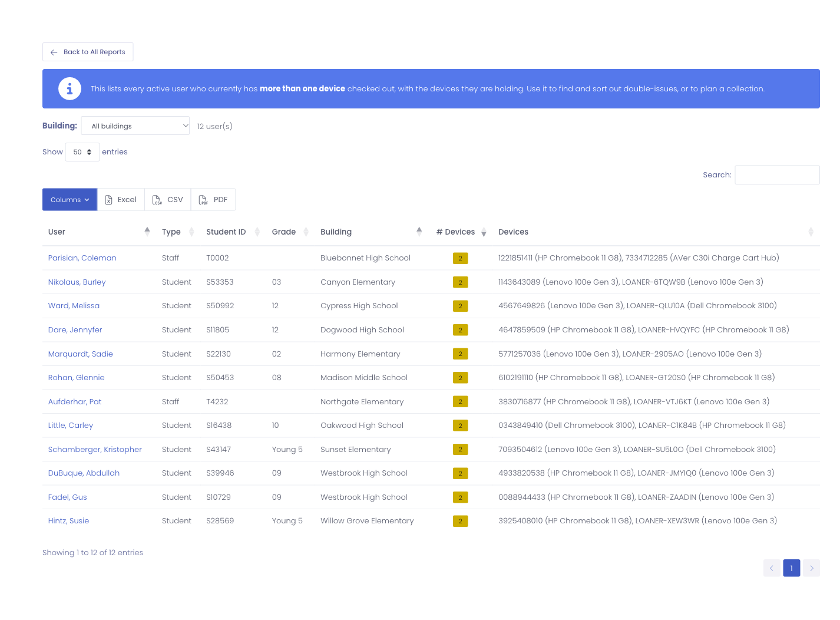Open user Little, Carley
Screen dimensions: 840x620
click(x=71, y=426)
